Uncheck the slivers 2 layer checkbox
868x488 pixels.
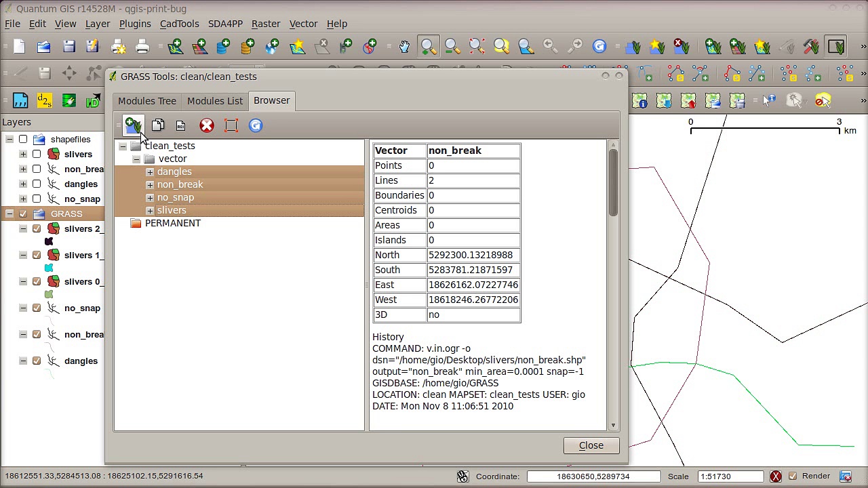point(37,228)
